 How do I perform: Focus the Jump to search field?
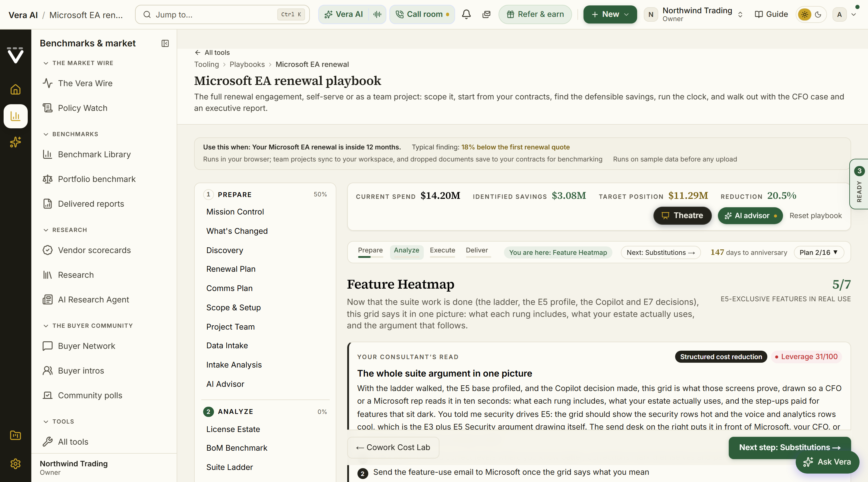pos(222,14)
